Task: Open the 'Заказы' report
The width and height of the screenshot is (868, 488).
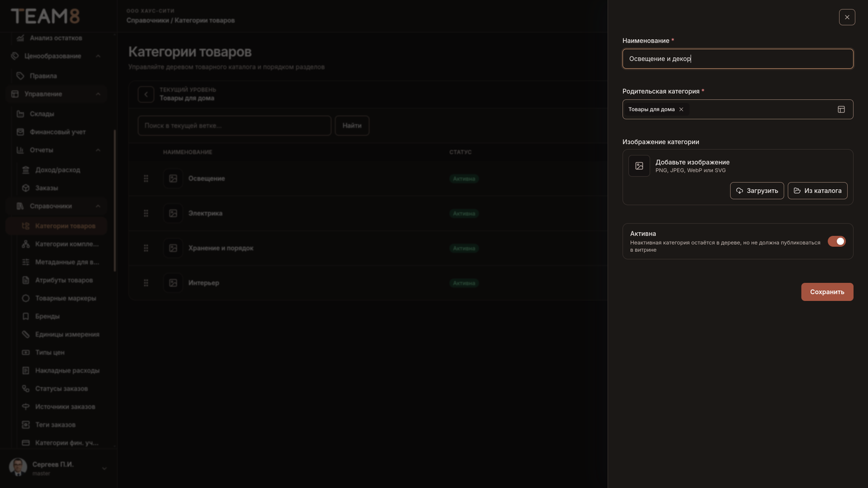Action: point(46,188)
